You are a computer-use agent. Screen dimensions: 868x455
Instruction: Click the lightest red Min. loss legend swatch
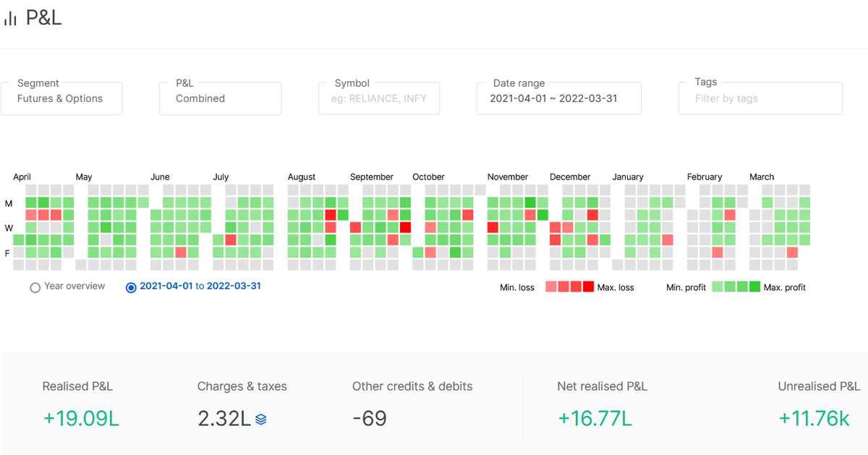click(551, 286)
